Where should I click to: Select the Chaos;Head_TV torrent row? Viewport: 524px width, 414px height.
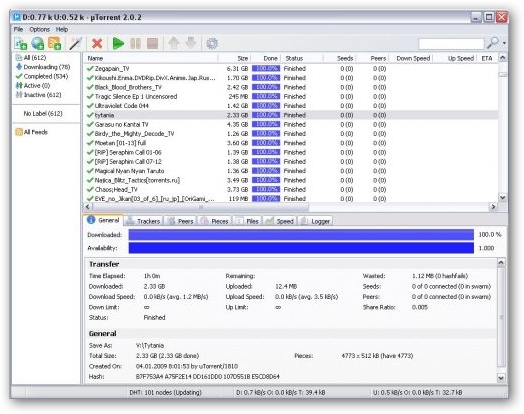click(291, 189)
